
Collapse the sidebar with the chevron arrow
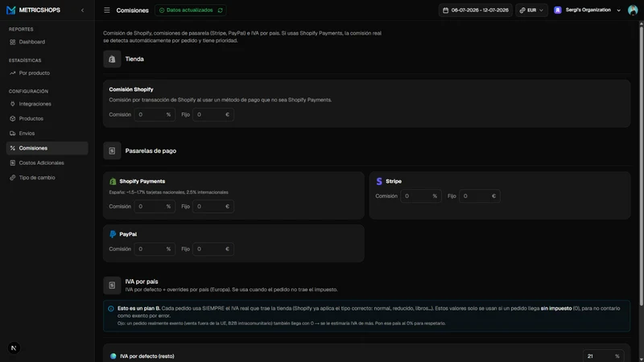83,10
